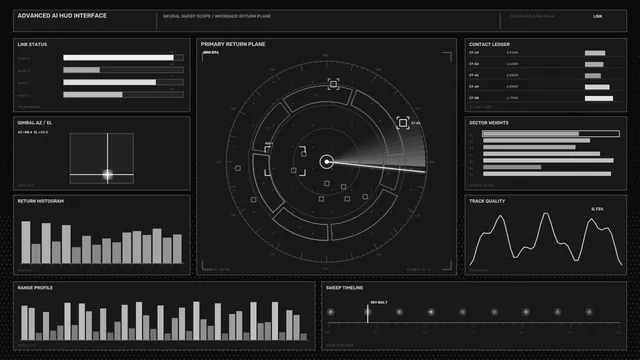Select contact square directly below radar center

pyautogui.click(x=327, y=184)
